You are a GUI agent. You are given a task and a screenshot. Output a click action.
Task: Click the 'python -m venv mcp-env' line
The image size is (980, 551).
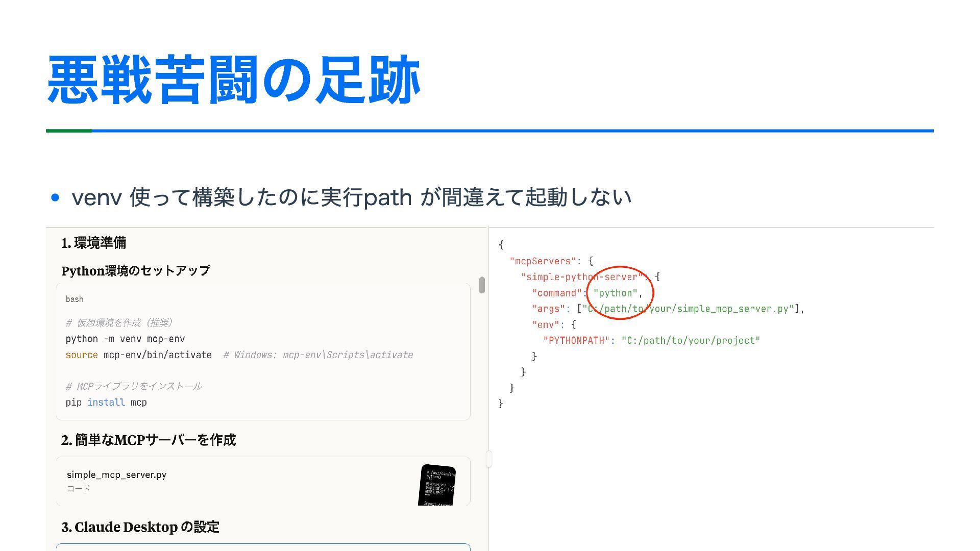(x=125, y=339)
